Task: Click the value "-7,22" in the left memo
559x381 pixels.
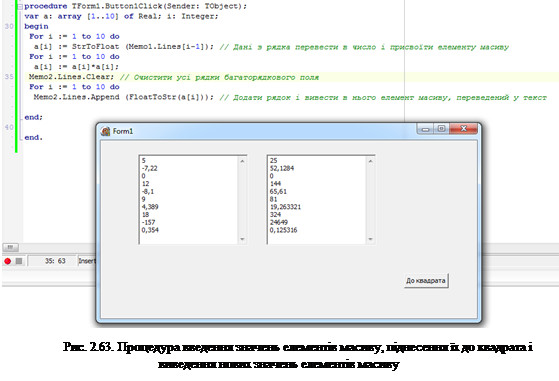Action: pos(149,168)
